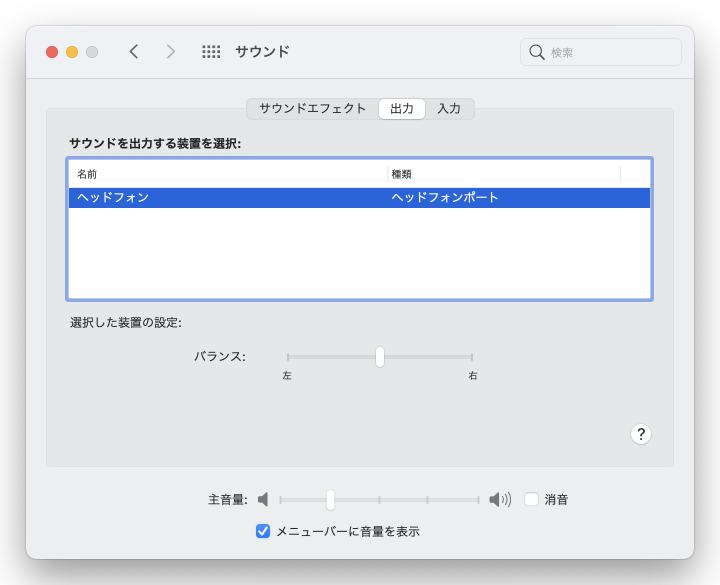Go forward with the right chevron
This screenshot has width=720, height=585.
[x=170, y=51]
